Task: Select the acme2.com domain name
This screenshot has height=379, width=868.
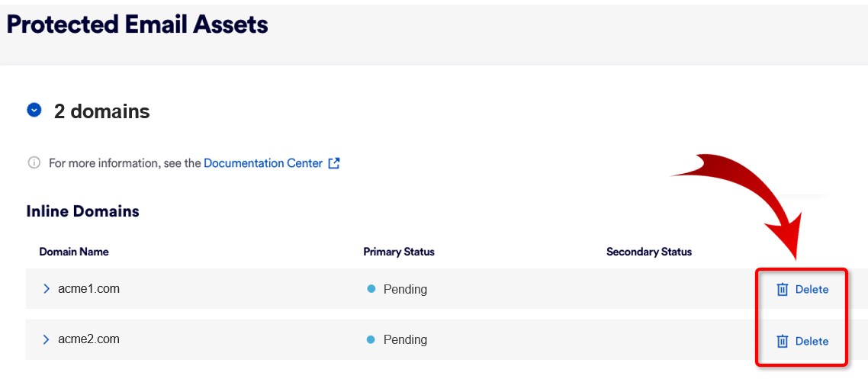Action: 88,339
